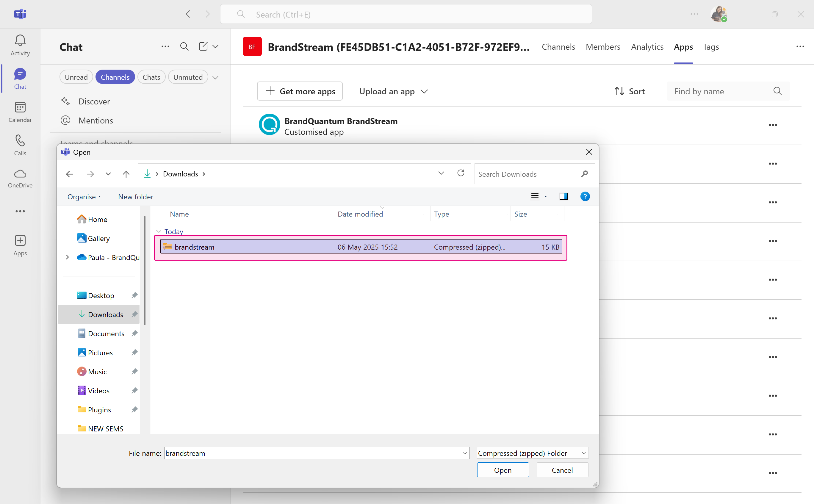Open recent locations dropdown in dialog
This screenshot has height=504, width=814.
(108, 174)
